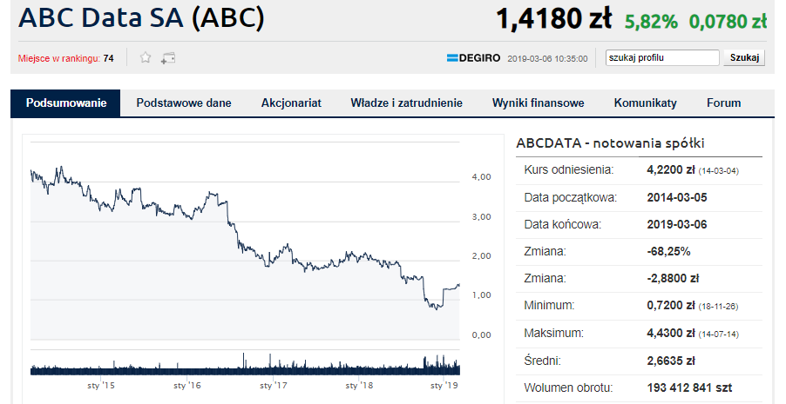Click ranking position number 74
Viewport: 786px width, 404px height.
pyautogui.click(x=108, y=59)
